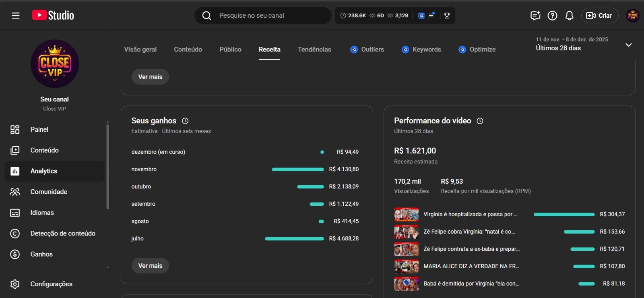Open the send feedback icon
Image resolution: width=644 pixels, height=298 pixels.
[x=535, y=16]
